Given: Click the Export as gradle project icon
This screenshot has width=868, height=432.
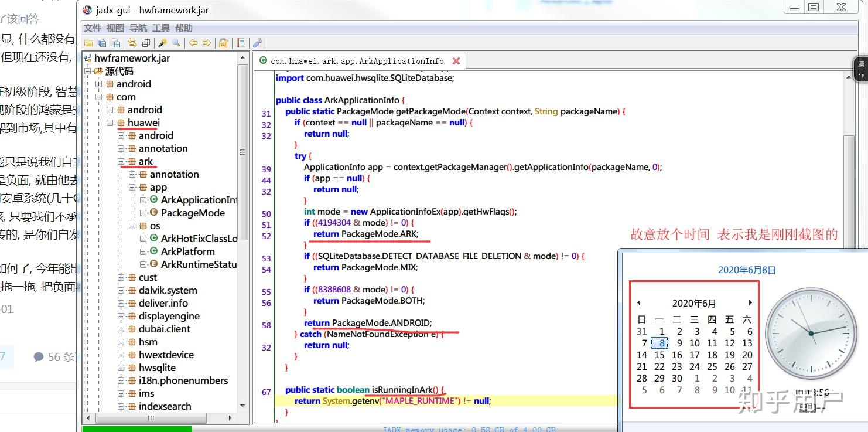Looking at the screenshot, I should [115, 43].
